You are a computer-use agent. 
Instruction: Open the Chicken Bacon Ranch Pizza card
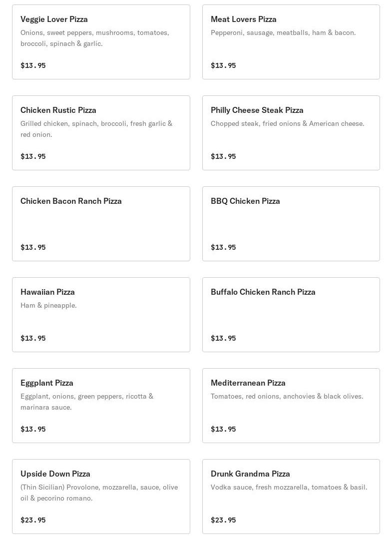(101, 224)
